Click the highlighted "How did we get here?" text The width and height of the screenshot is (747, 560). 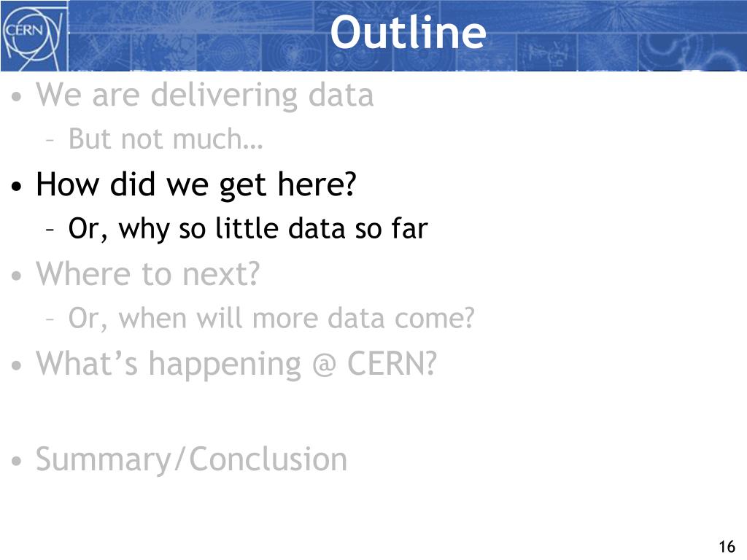pyautogui.click(x=196, y=184)
